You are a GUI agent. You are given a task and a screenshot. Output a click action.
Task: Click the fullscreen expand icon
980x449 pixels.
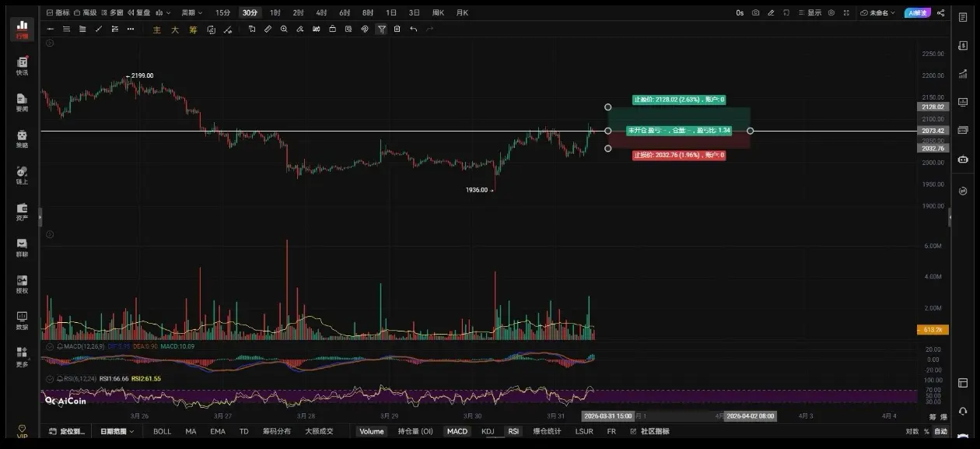pyautogui.click(x=847, y=12)
